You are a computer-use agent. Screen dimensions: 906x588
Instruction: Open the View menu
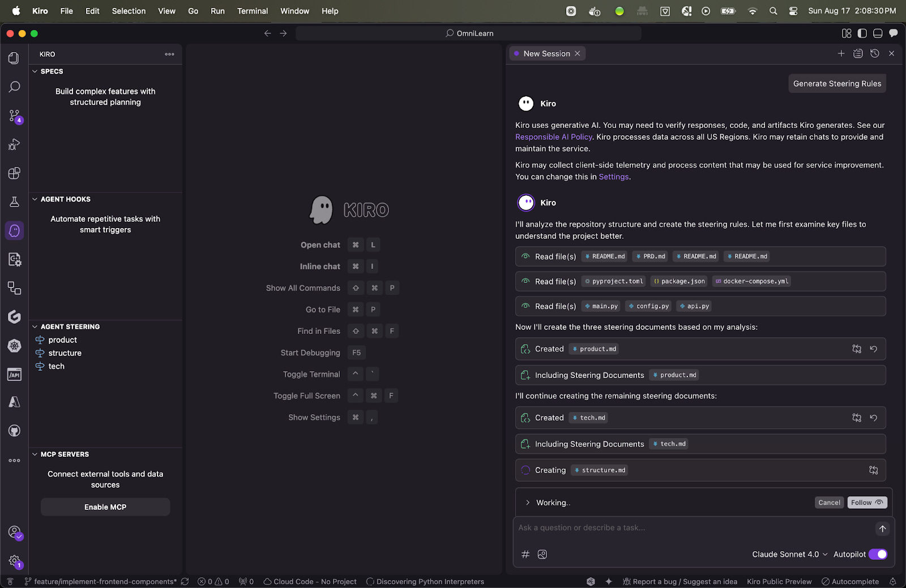pyautogui.click(x=166, y=11)
